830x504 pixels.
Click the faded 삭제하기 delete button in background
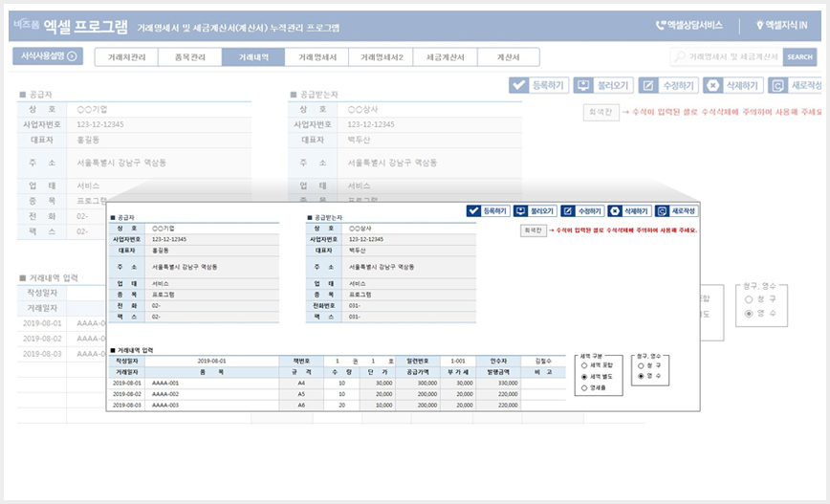coord(733,85)
